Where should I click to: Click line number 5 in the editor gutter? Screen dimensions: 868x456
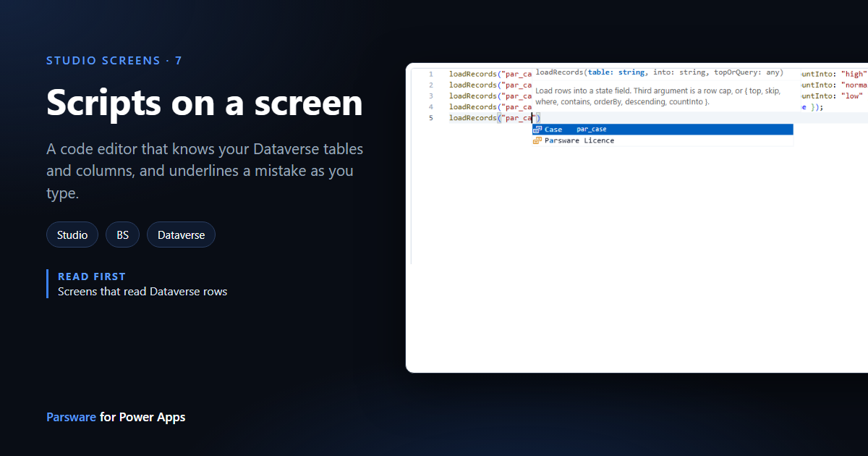pos(430,117)
